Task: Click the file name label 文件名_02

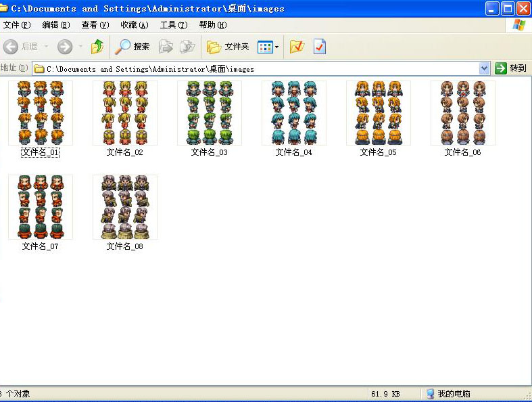Action: (125, 152)
